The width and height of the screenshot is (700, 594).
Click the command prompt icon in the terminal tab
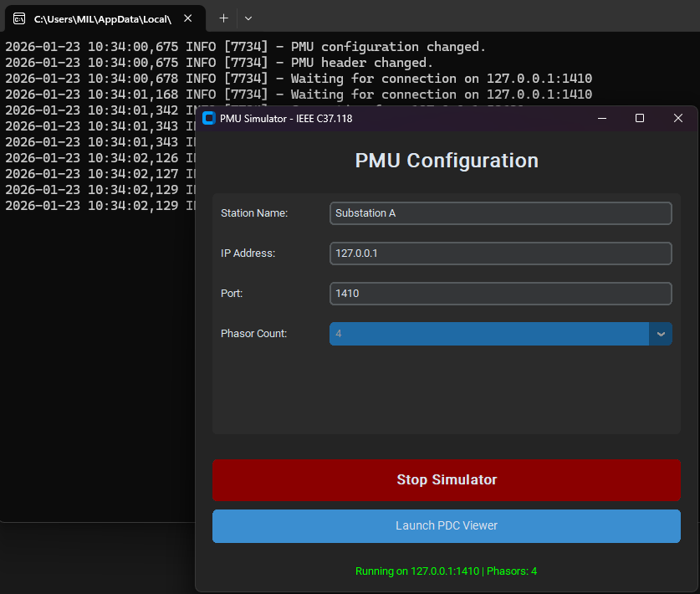[18, 18]
